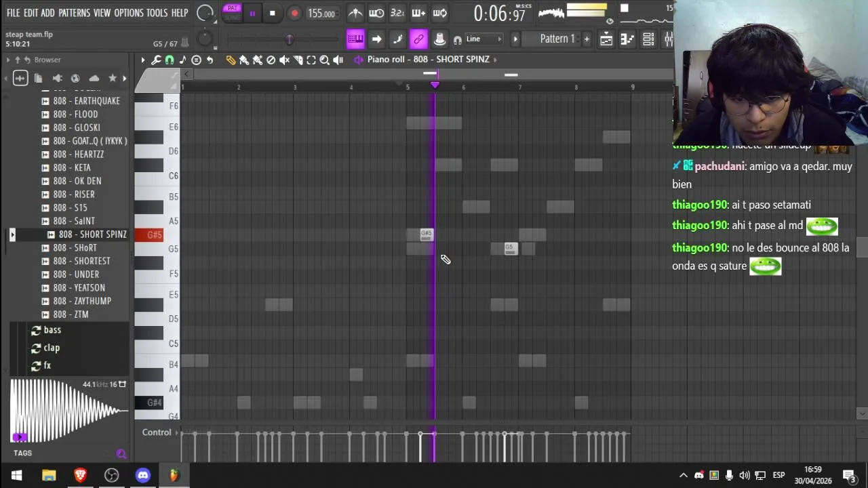Open Brave browser from the Windows taskbar

click(81, 475)
